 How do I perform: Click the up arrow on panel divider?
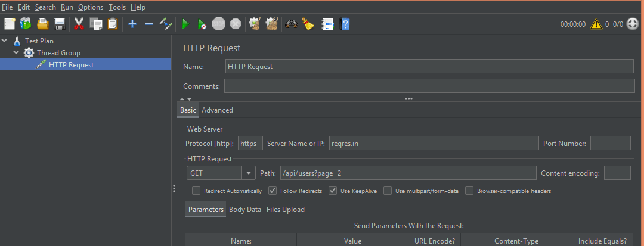click(x=182, y=99)
